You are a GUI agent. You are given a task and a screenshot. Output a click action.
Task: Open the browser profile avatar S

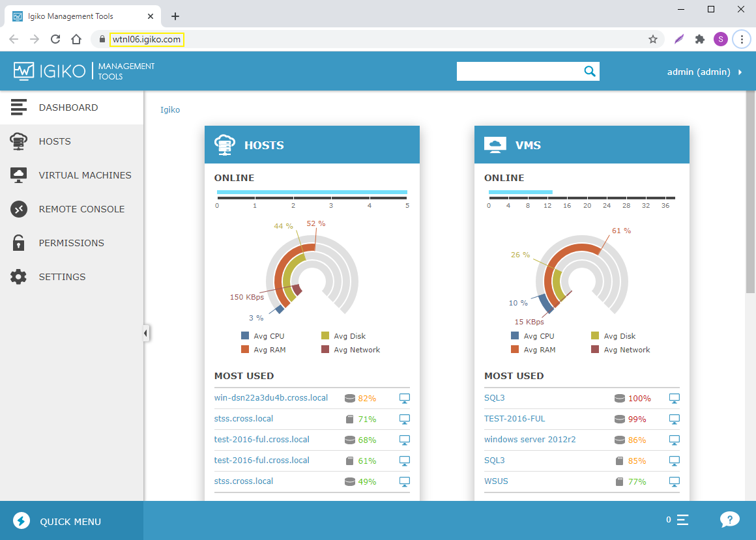721,40
